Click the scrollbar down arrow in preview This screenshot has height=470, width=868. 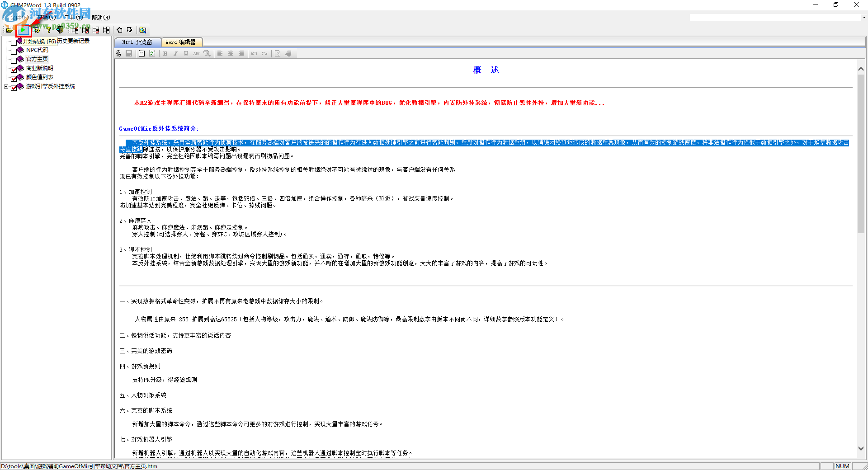[x=861, y=448]
